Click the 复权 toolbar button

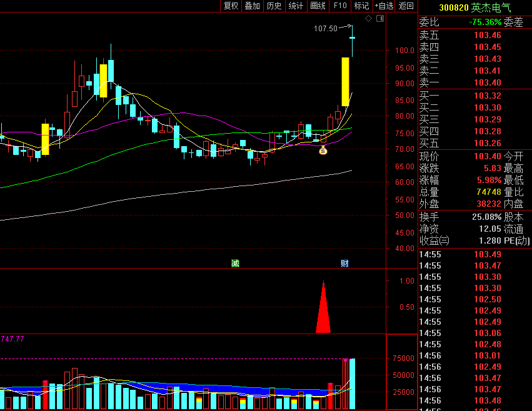(231, 6)
